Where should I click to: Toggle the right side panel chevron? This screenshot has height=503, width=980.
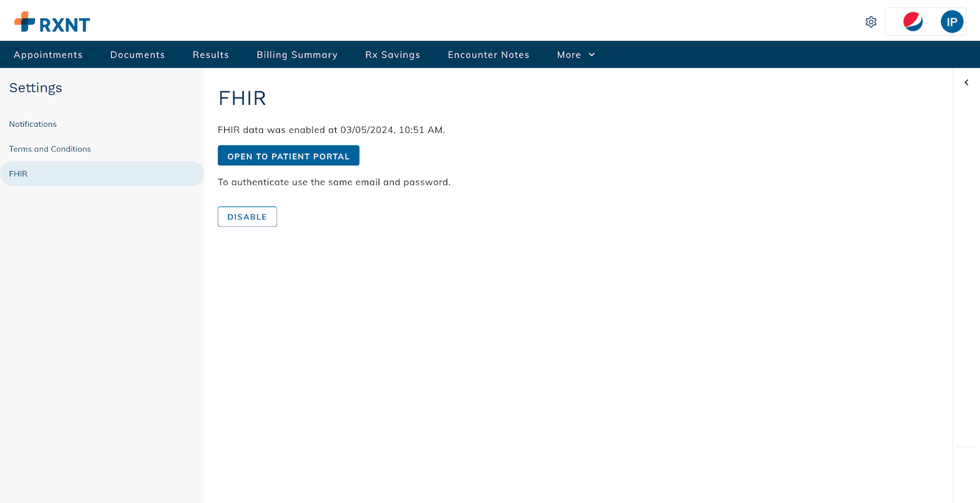pyautogui.click(x=967, y=83)
